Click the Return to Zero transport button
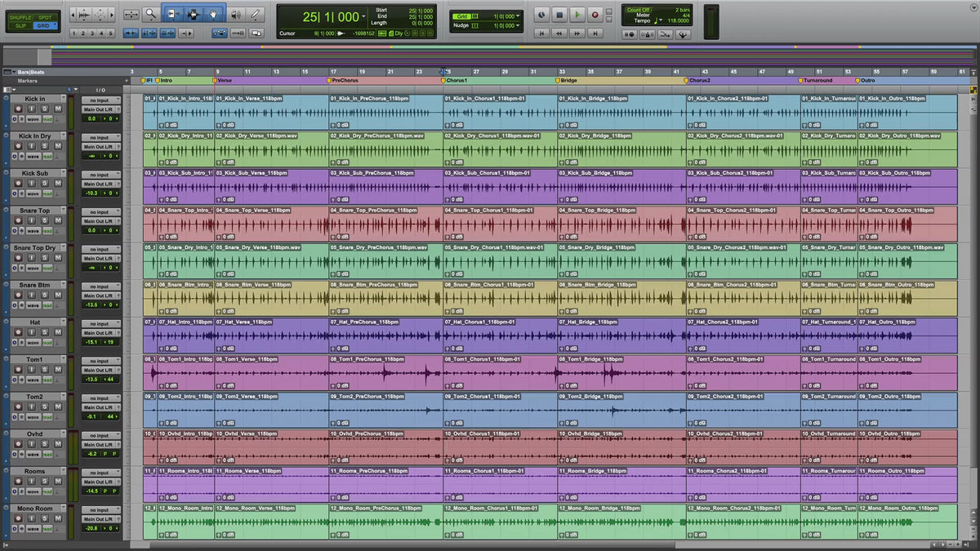The height and width of the screenshot is (551, 980). click(x=541, y=33)
